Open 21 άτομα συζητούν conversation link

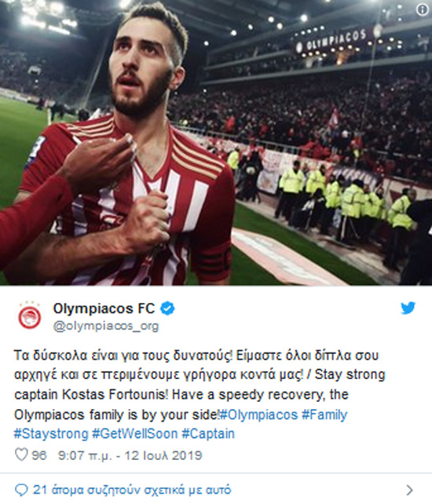pos(132,490)
